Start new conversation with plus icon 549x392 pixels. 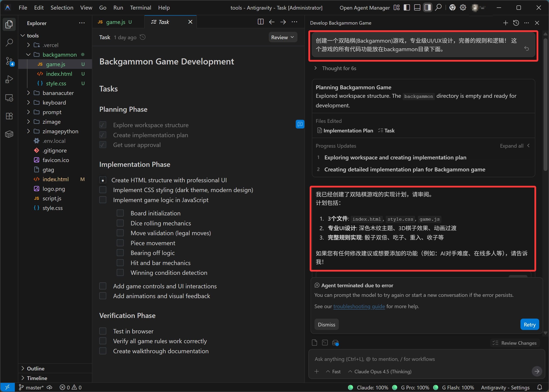pyautogui.click(x=505, y=23)
